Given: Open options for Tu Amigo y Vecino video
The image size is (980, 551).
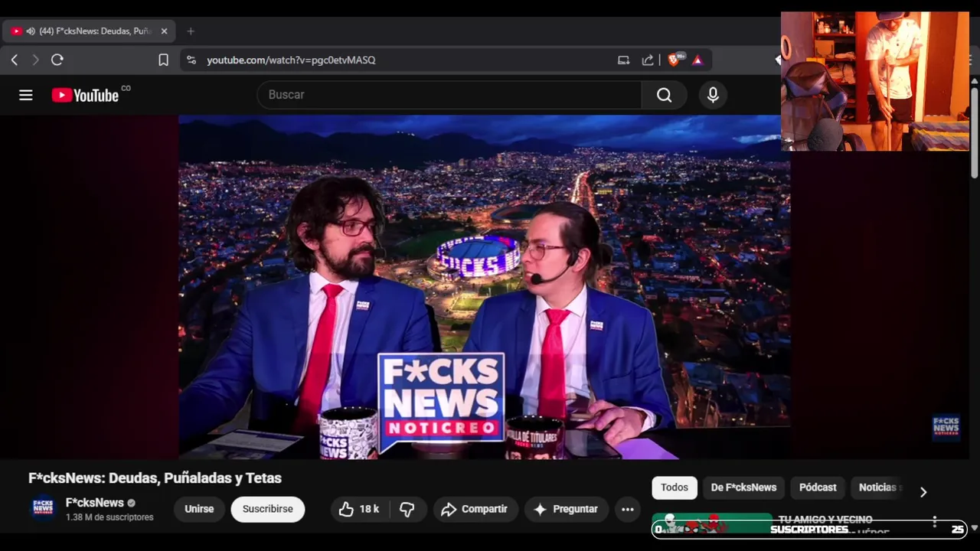Looking at the screenshot, I should (x=934, y=522).
